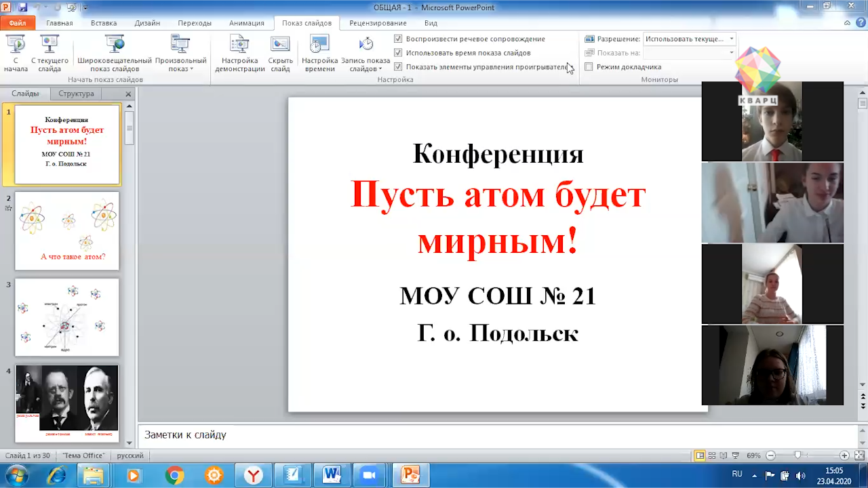Click Скрыть слайд hide slide icon

(280, 45)
